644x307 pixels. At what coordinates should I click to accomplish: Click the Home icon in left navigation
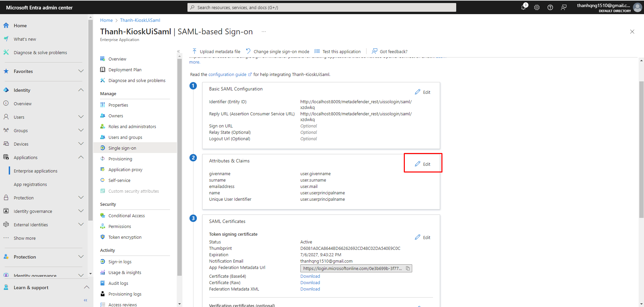pyautogui.click(x=6, y=26)
